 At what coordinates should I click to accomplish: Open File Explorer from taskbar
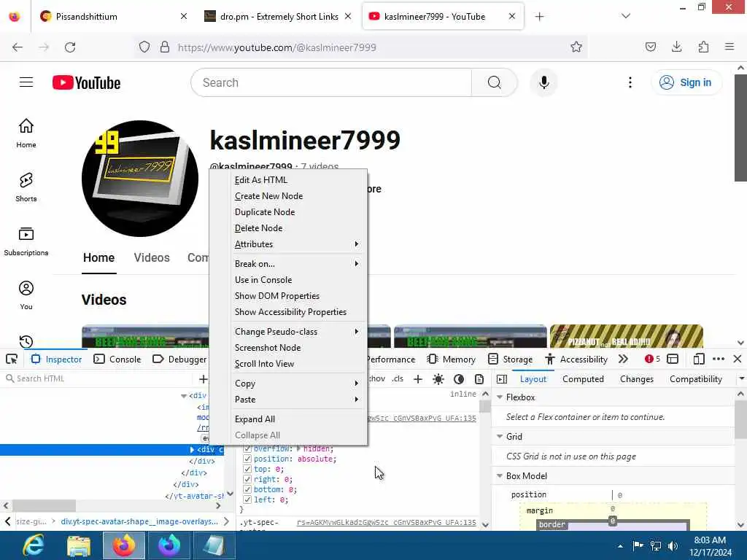point(79,545)
